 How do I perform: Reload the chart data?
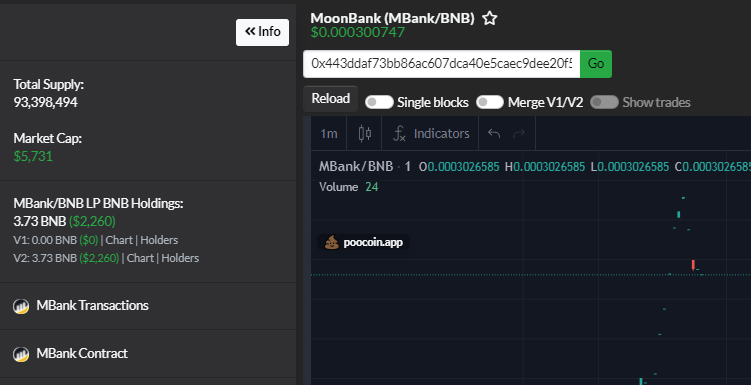(330, 99)
